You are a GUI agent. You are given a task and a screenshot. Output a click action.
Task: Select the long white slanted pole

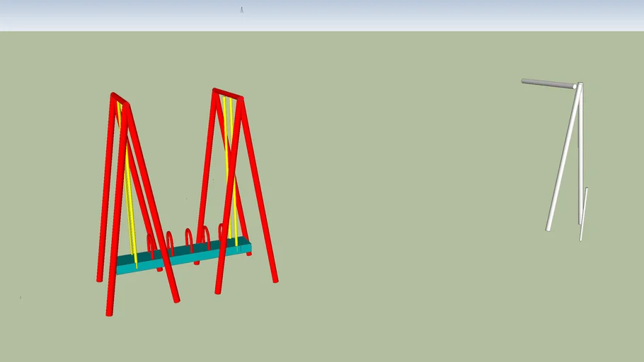click(563, 160)
